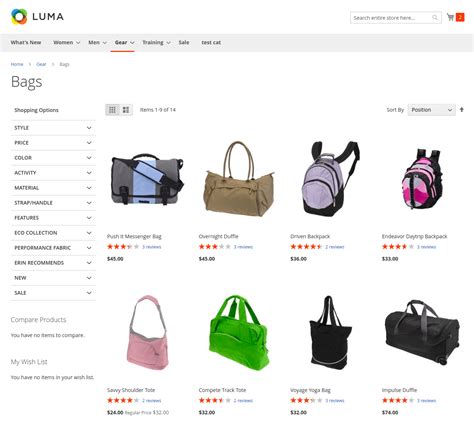Set descending sort direction arrow
This screenshot has width=474, height=433.
coord(462,110)
